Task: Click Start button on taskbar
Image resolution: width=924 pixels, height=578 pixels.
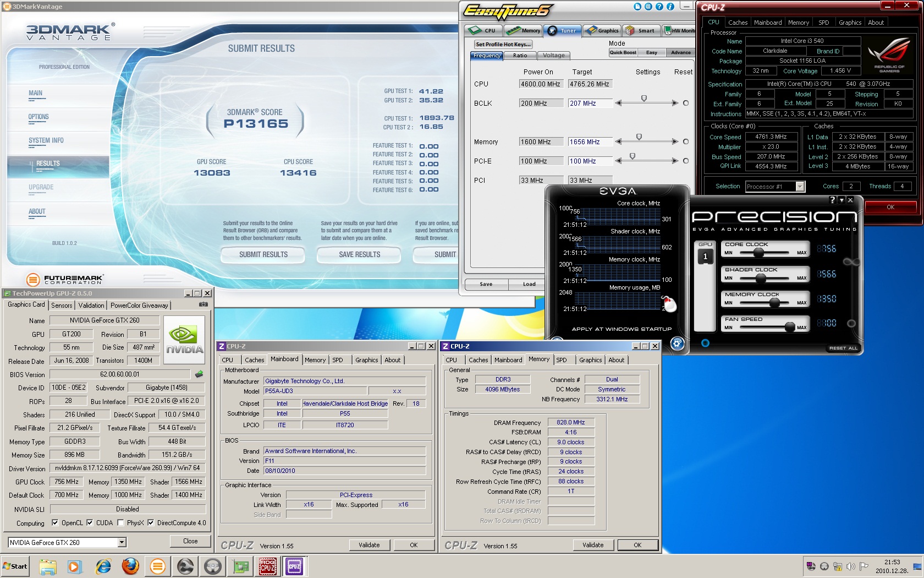Action: click(15, 566)
